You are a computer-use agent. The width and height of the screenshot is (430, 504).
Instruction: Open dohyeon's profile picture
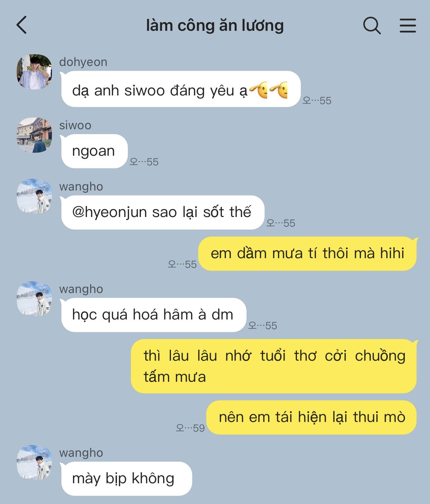(x=34, y=72)
